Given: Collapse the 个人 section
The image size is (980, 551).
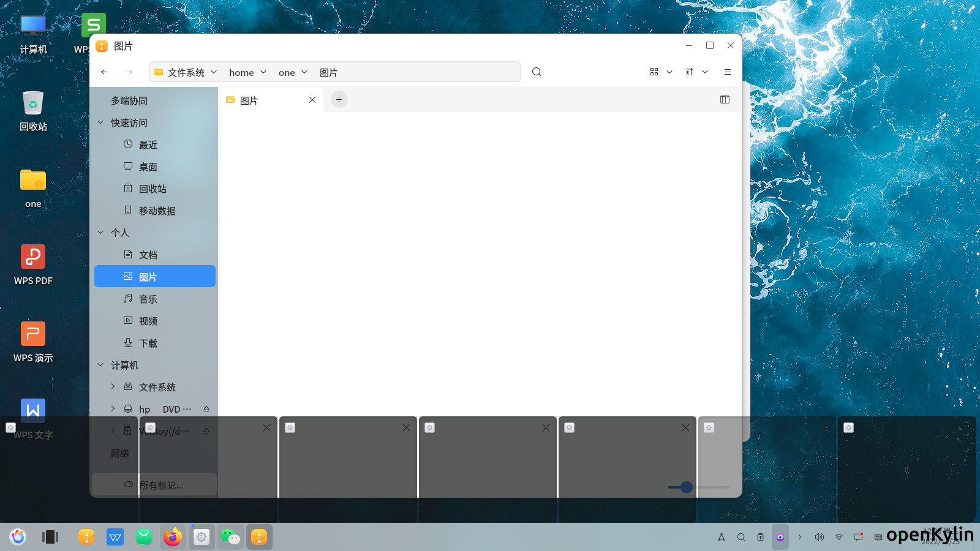Looking at the screenshot, I should [100, 233].
